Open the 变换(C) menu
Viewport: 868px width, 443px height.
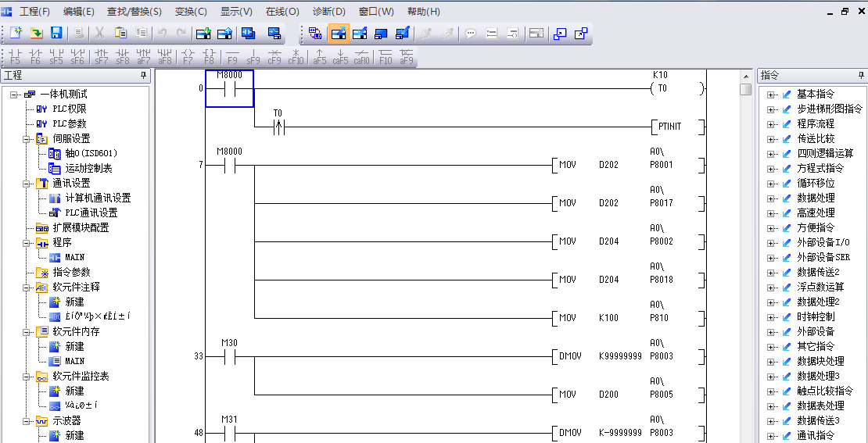[x=191, y=12]
